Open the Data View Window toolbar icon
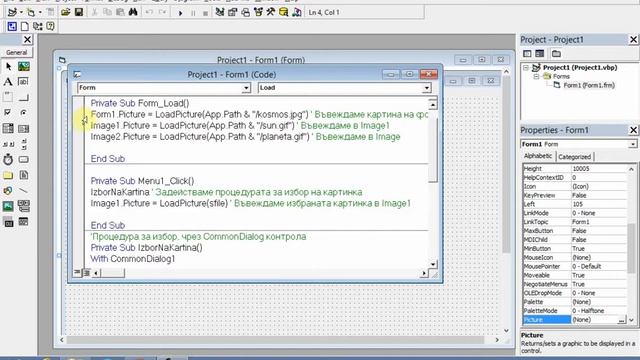The width and height of the screenshot is (640, 360). tap(283, 12)
